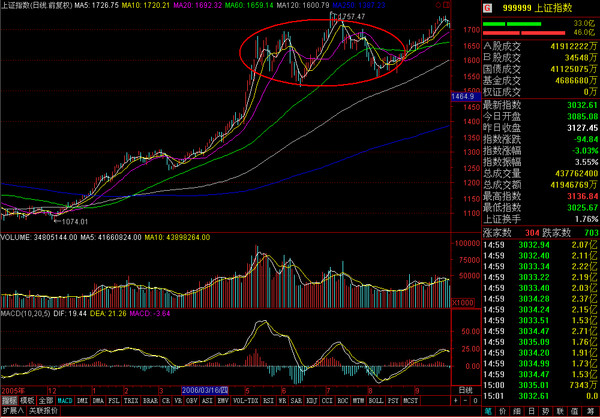Open the 扩展∧ tab
The image size is (600, 418).
click(x=13, y=411)
